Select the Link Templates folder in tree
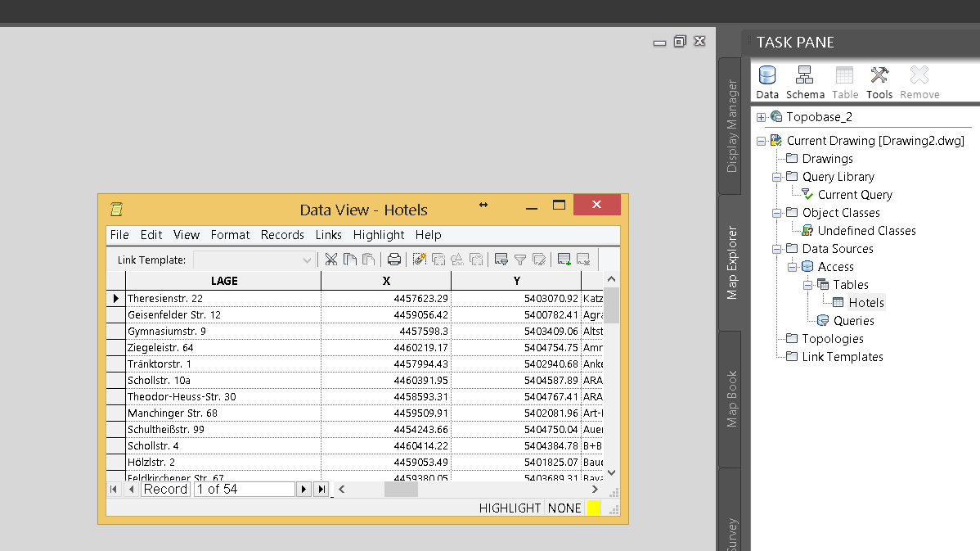980x551 pixels. click(x=843, y=357)
